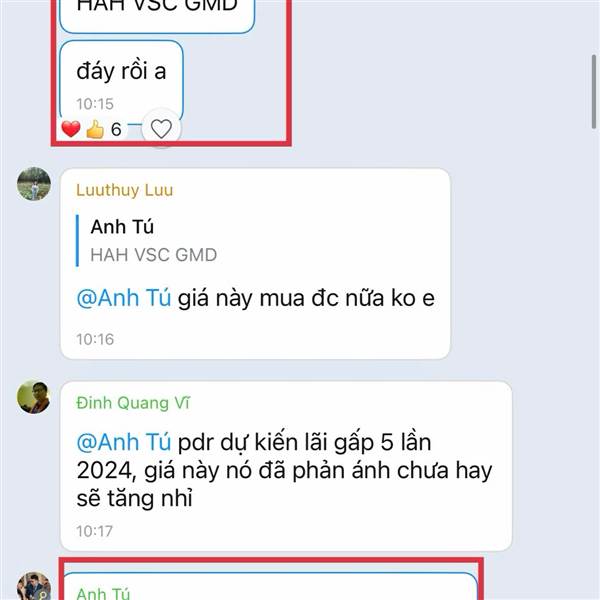The image size is (600, 600).
Task: Click the thumbs-up reaction emoji
Action: click(x=95, y=129)
